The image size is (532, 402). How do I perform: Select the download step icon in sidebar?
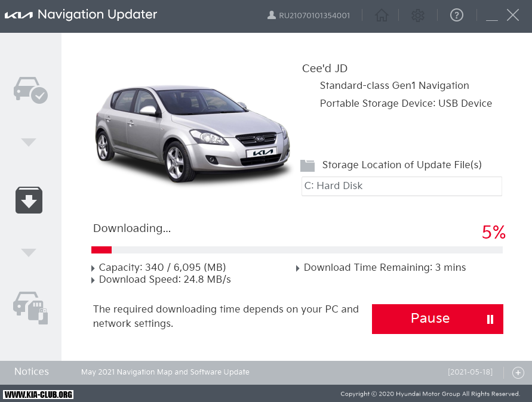[29, 200]
